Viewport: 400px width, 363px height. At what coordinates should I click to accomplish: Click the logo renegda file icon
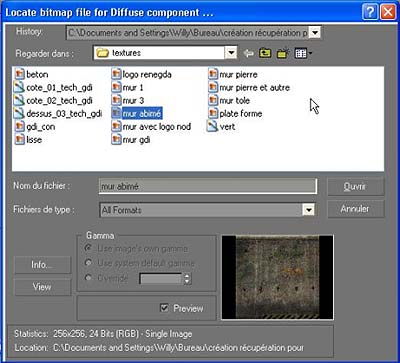(116, 74)
